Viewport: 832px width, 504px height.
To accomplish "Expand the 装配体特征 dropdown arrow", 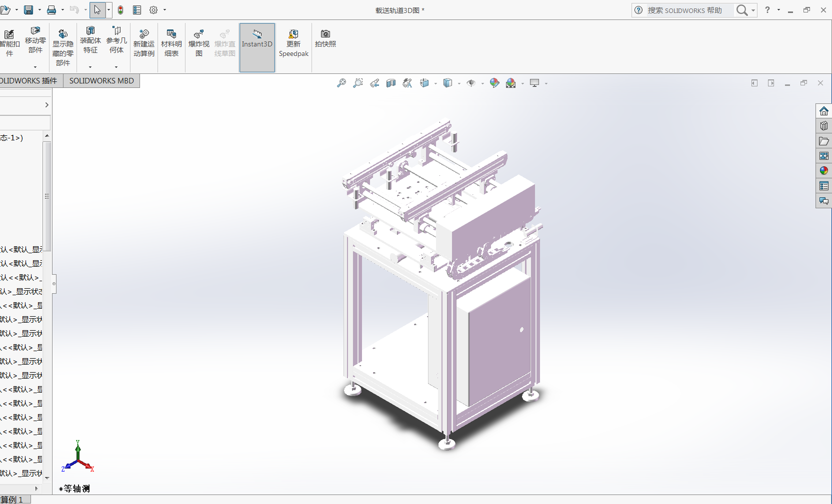I will tap(90, 67).
